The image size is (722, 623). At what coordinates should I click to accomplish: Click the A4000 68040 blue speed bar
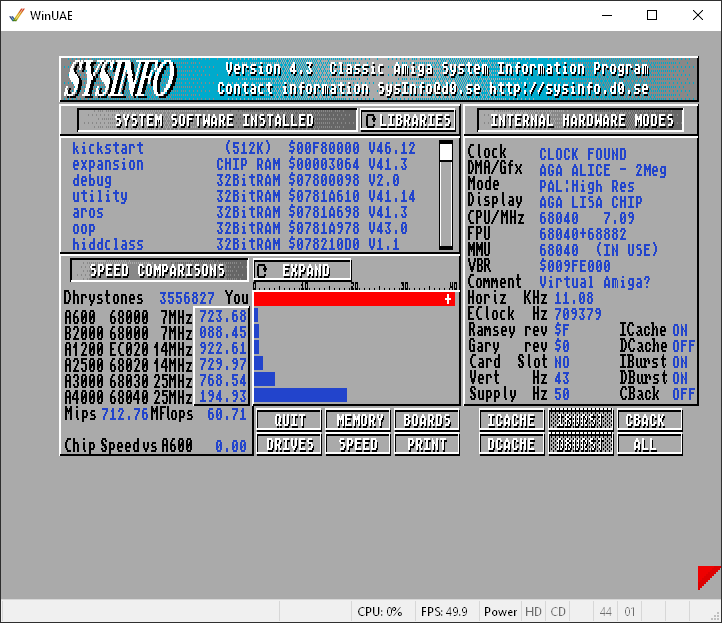[x=300, y=395]
